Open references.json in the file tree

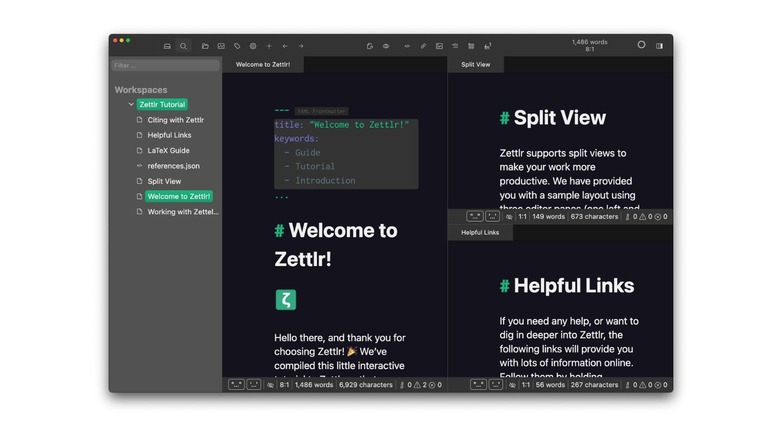pos(173,166)
